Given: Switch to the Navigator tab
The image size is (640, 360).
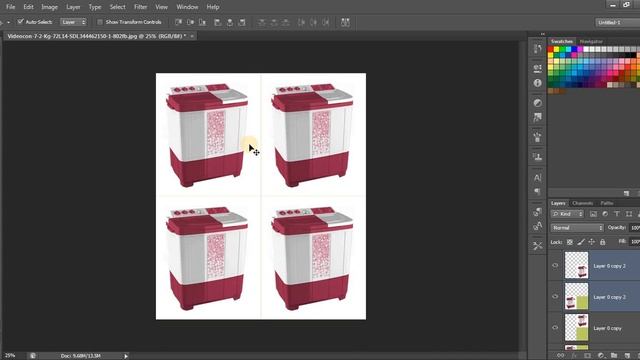Looking at the screenshot, I should (591, 42).
